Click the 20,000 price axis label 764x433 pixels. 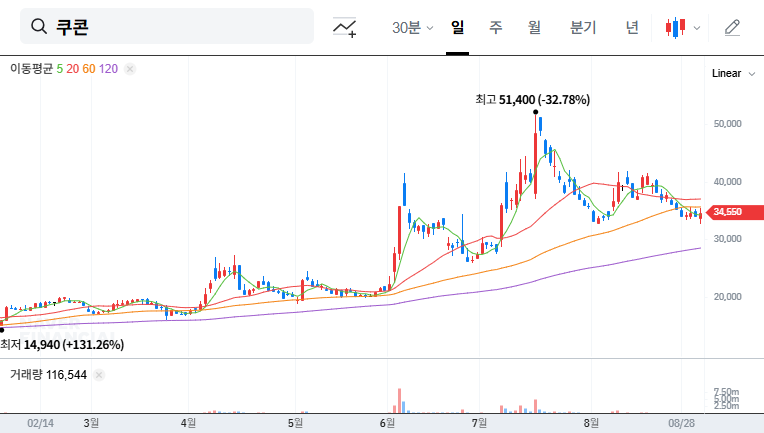[727, 297]
